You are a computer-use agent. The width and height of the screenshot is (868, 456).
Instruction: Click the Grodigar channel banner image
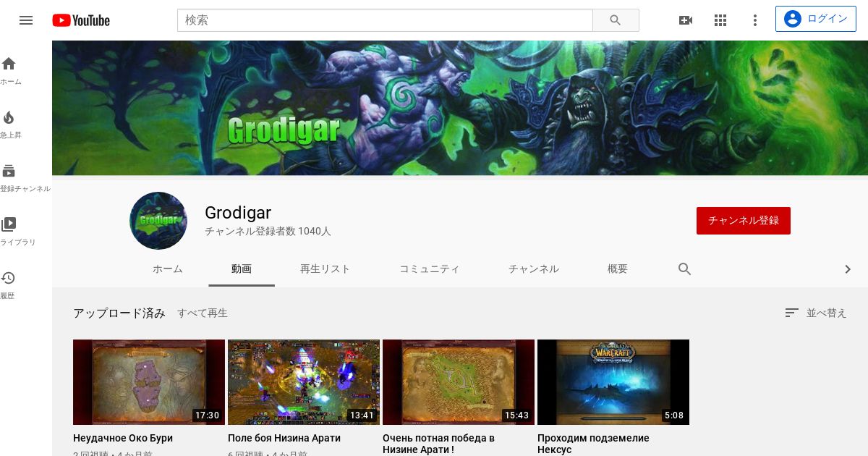[460, 108]
